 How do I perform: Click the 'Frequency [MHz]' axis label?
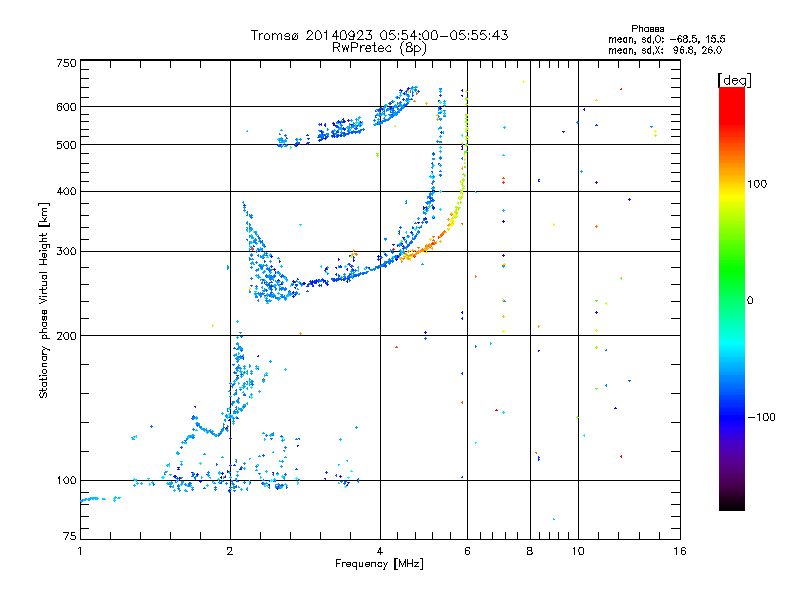[379, 564]
